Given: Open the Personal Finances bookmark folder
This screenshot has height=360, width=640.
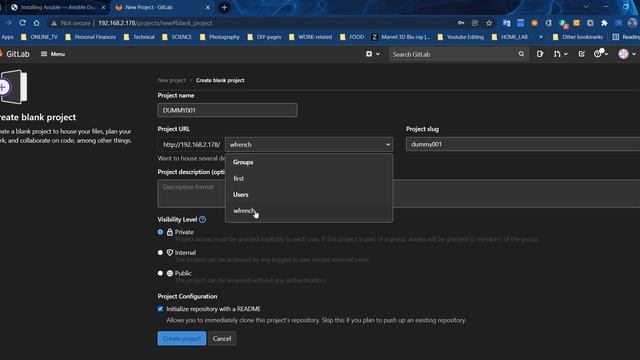Looking at the screenshot, I should click(x=90, y=37).
